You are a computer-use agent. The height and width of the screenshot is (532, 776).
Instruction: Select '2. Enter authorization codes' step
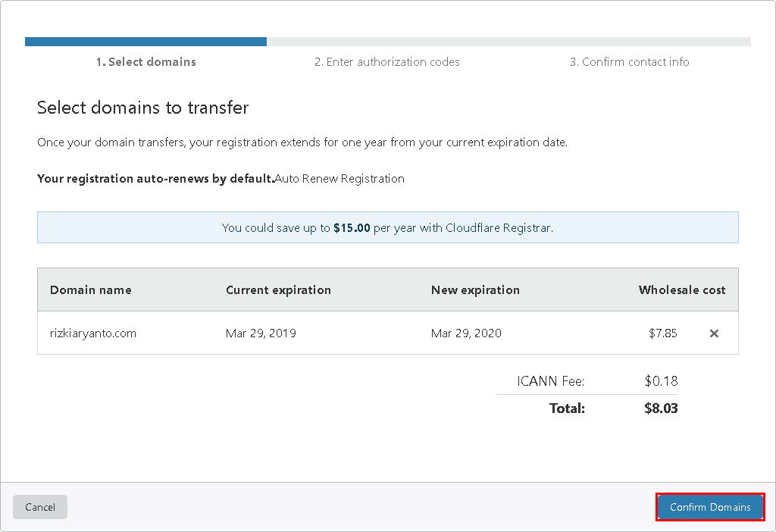click(x=387, y=62)
